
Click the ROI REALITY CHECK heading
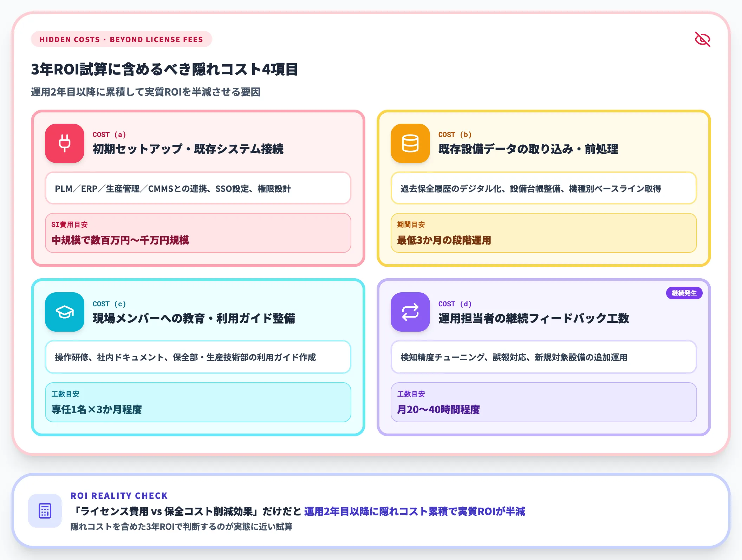(x=119, y=496)
